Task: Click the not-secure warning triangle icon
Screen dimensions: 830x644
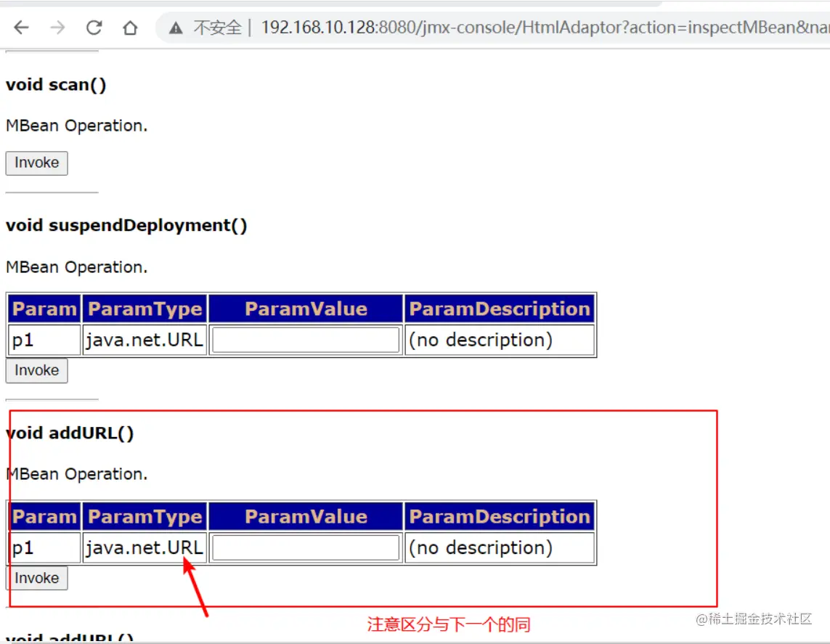Action: [176, 28]
